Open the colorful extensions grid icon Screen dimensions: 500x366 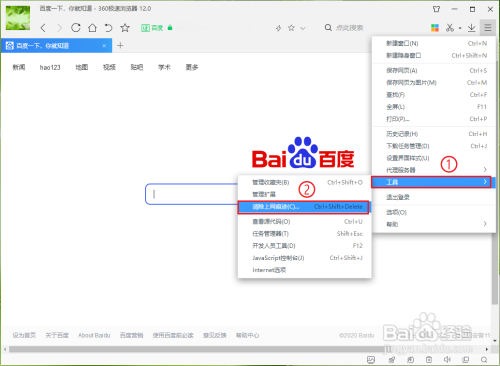(435, 28)
